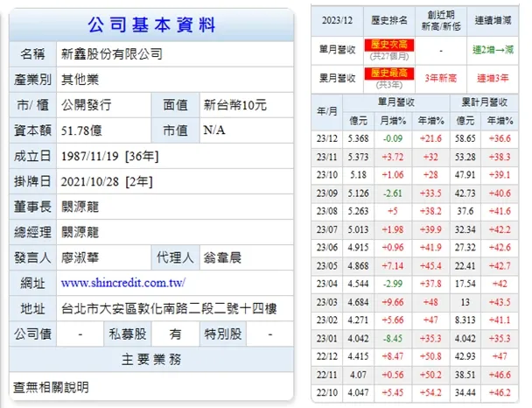Select the 22/10 row label

327,393
